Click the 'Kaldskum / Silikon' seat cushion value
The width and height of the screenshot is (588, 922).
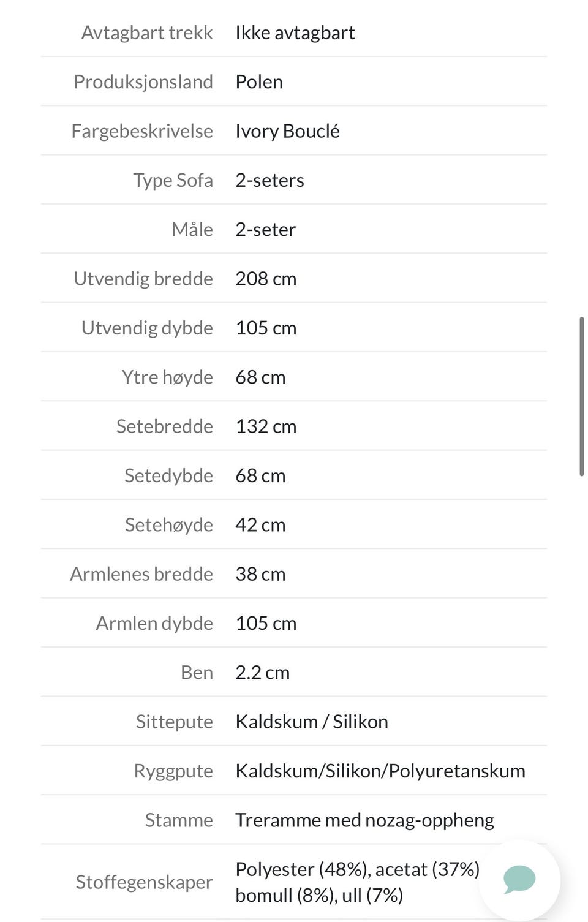pos(312,722)
